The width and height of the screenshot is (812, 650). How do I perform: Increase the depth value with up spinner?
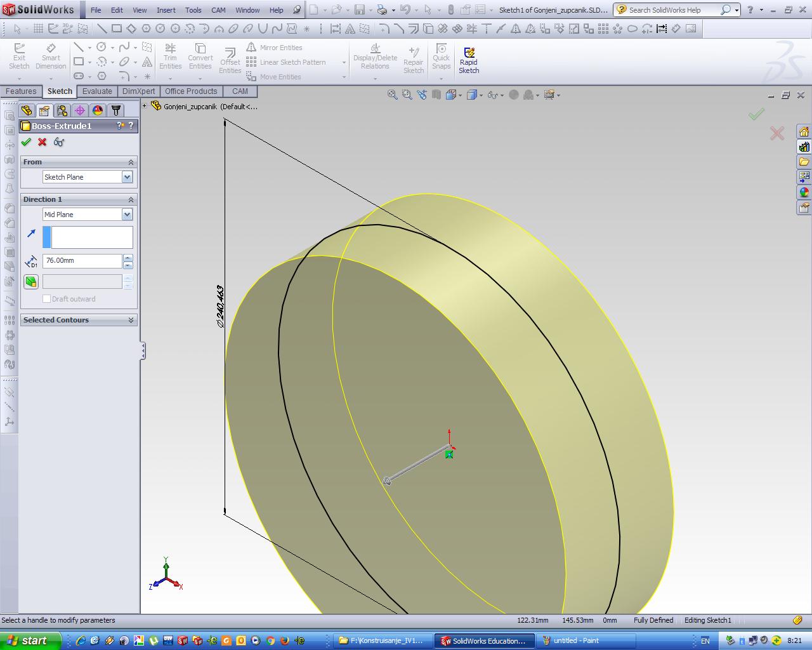[x=128, y=258]
